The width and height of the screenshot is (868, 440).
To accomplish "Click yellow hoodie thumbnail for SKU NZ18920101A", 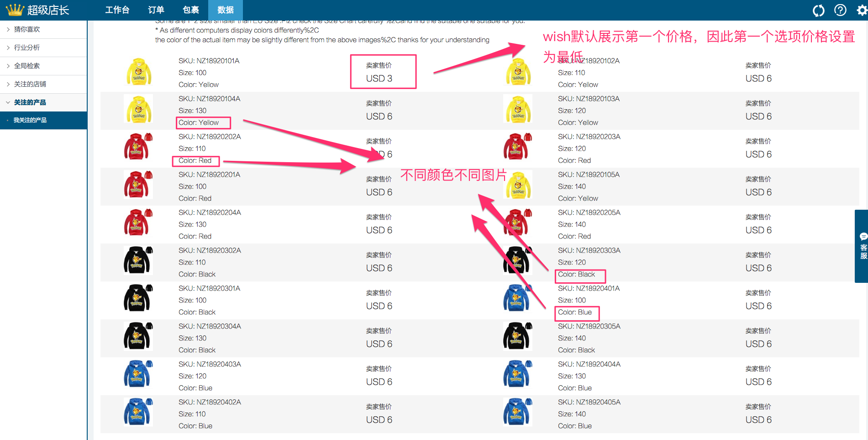I will point(138,72).
